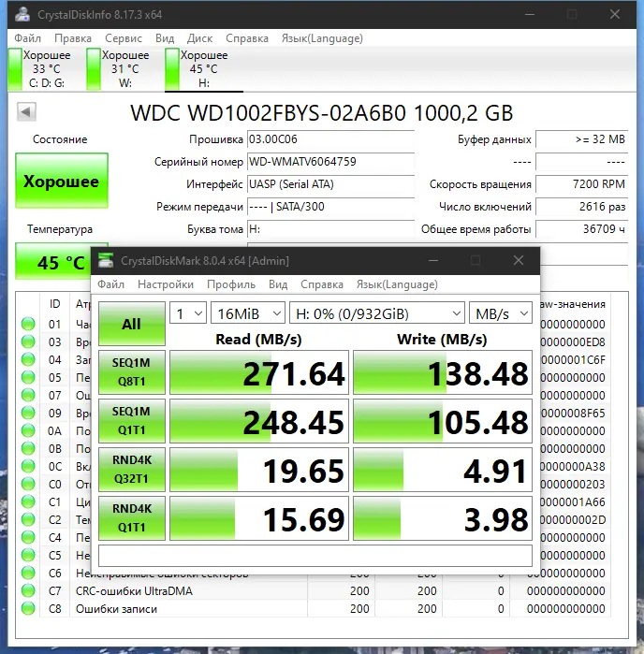
Task: Click the status circle for attribute C2
Action: [28, 519]
